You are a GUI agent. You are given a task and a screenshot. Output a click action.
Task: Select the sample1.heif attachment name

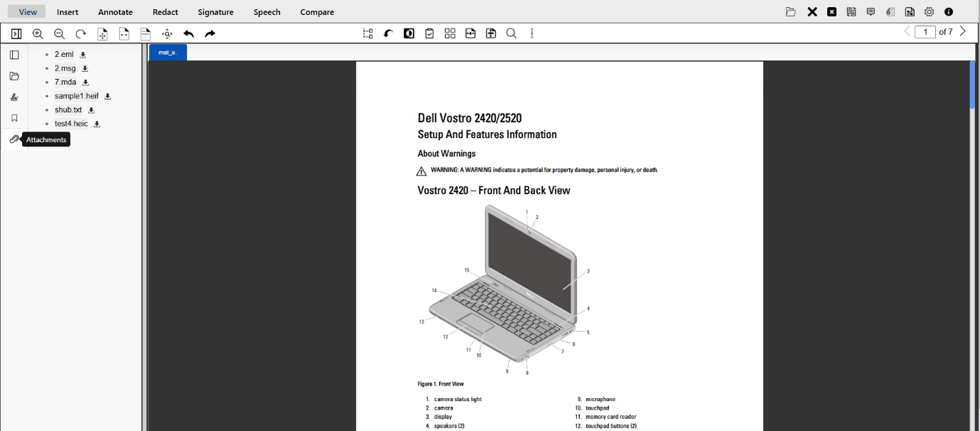(77, 96)
